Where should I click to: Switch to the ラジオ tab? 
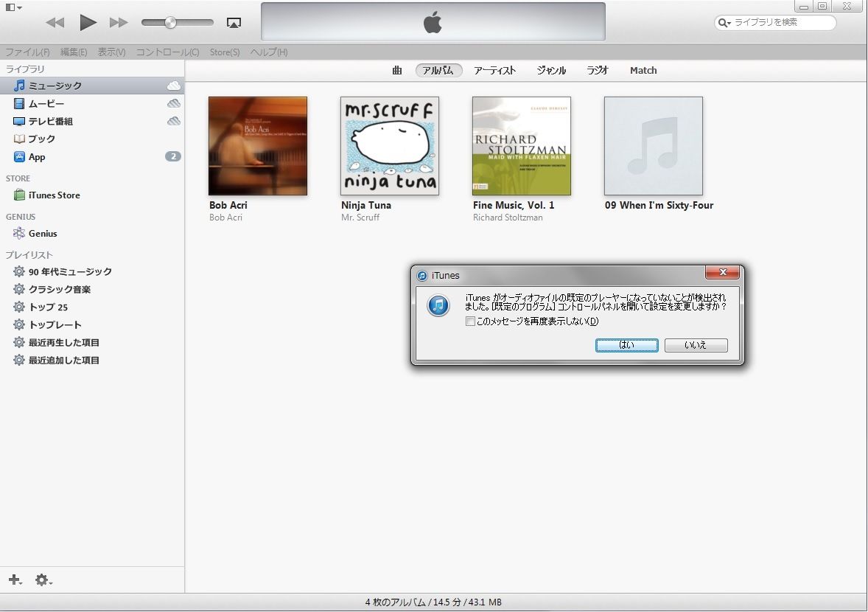point(598,70)
